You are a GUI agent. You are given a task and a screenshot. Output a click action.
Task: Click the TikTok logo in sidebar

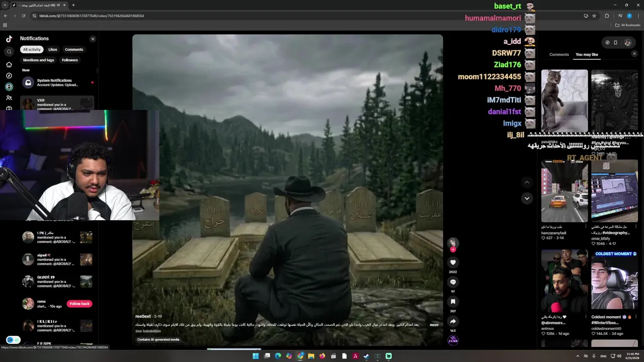(x=9, y=39)
